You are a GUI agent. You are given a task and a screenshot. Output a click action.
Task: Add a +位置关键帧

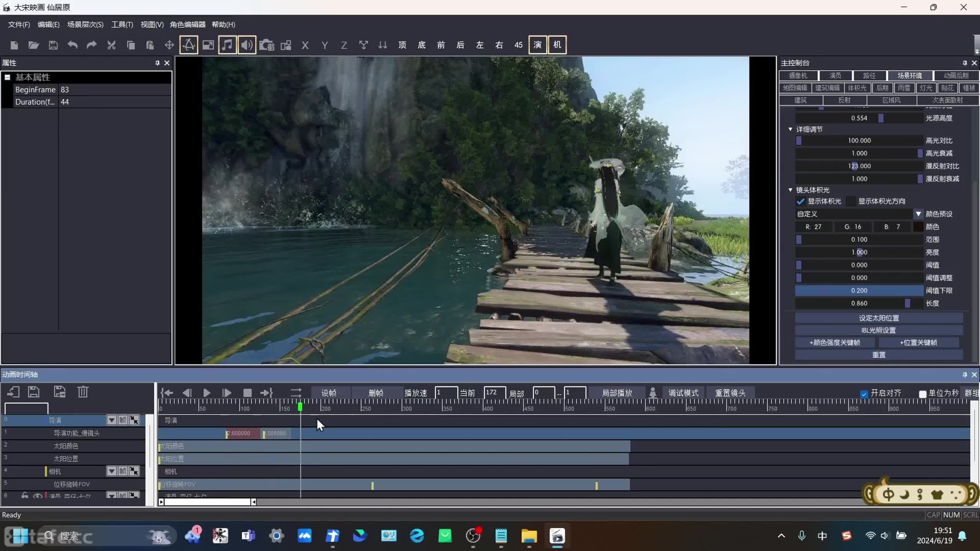tap(919, 342)
